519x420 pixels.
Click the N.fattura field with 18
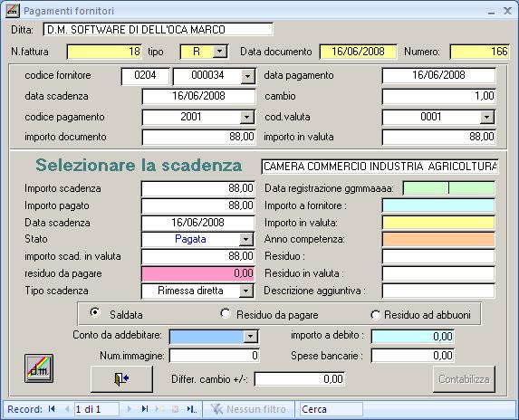click(104, 52)
